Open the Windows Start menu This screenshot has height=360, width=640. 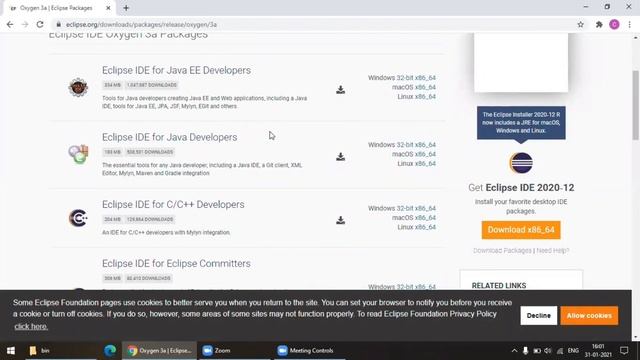(11, 351)
